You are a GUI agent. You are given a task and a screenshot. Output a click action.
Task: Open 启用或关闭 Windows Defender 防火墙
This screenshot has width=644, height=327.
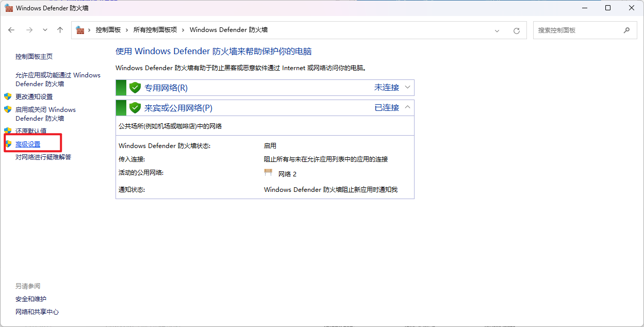point(45,114)
